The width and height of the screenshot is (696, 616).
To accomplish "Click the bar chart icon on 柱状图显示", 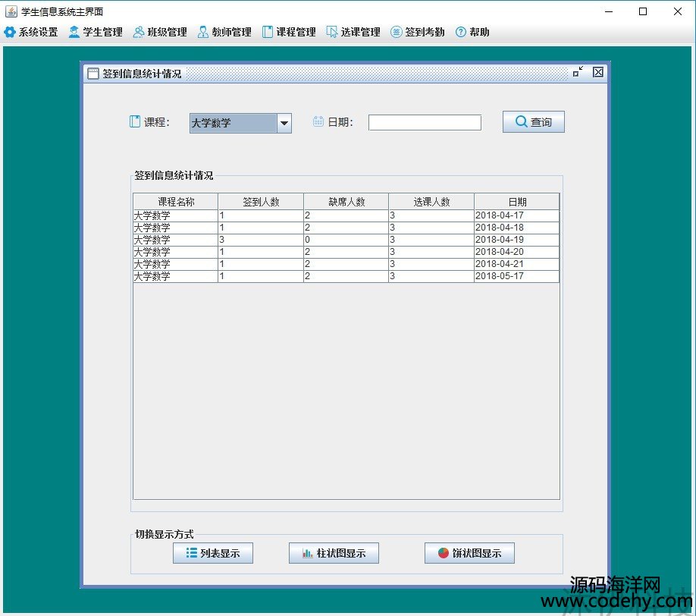I will coord(307,553).
